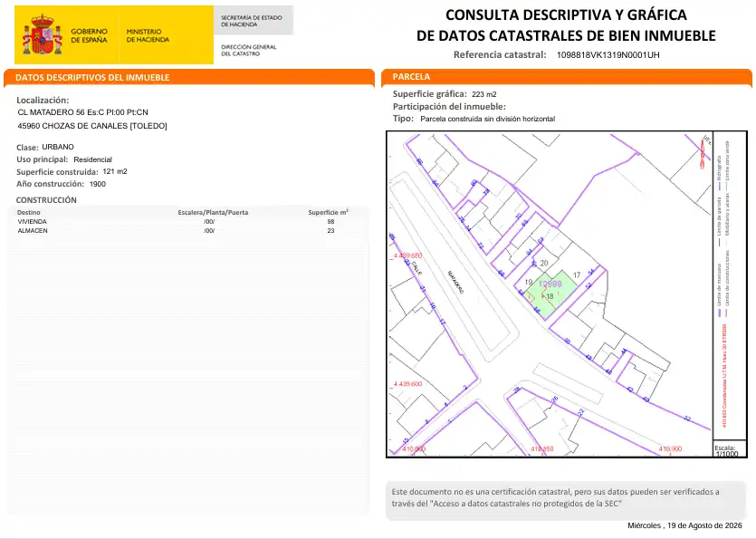
Task: Click the 410.900 coordinate label
Action: (x=670, y=448)
